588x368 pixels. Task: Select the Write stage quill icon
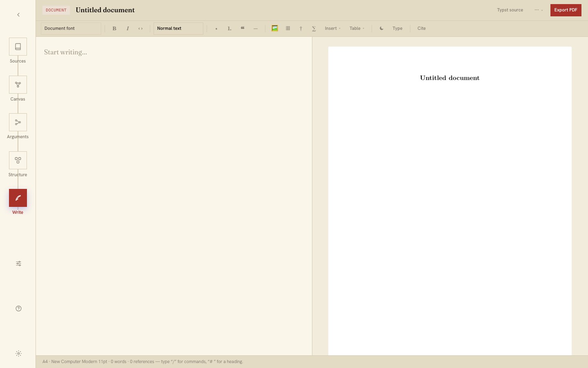coord(18,198)
